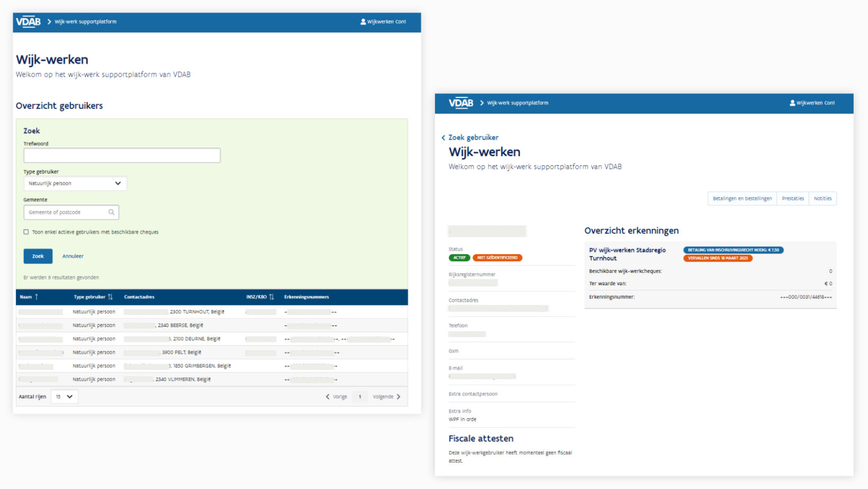The height and width of the screenshot is (489, 868).
Task: Advance results with the Volgende chevron
Action: 400,396
